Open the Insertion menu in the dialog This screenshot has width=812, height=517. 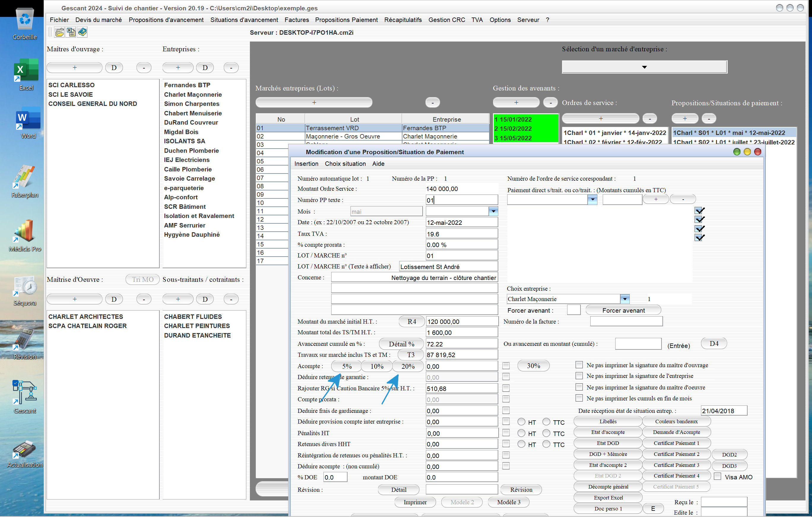[306, 164]
